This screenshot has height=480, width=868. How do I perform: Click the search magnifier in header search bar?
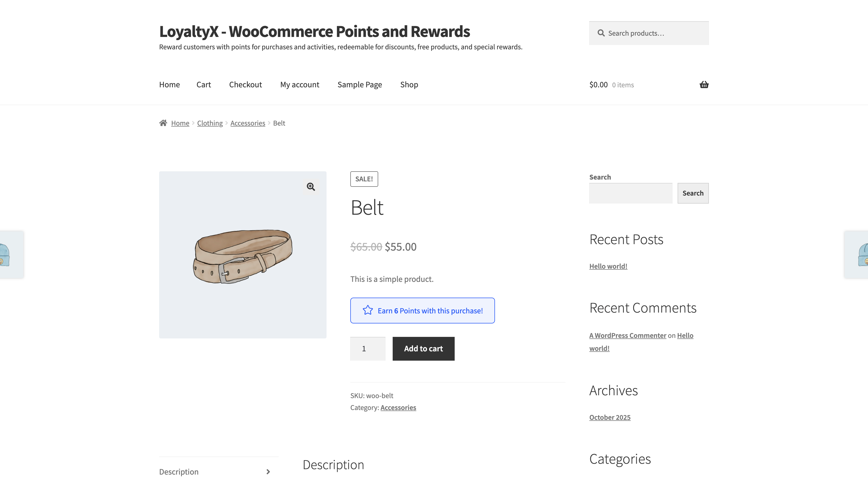click(601, 33)
